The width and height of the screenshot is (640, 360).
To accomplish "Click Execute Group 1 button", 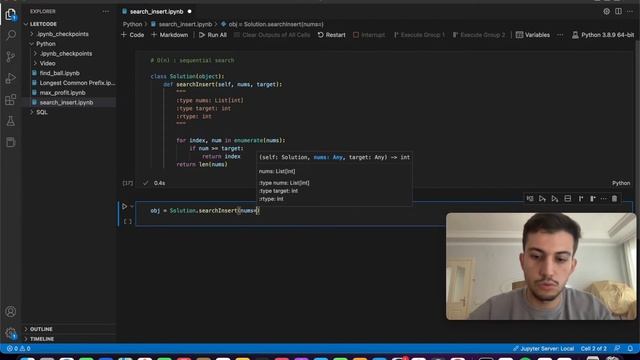I will (419, 35).
